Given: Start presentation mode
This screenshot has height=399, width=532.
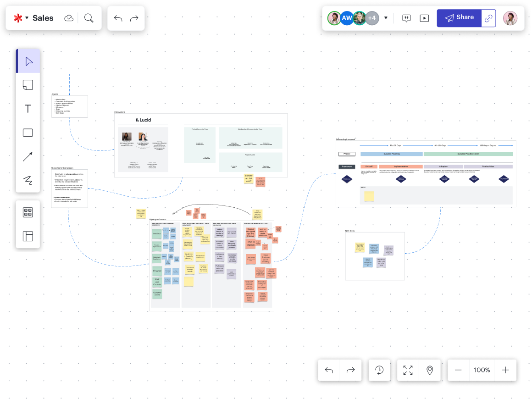Looking at the screenshot, I should [x=424, y=18].
